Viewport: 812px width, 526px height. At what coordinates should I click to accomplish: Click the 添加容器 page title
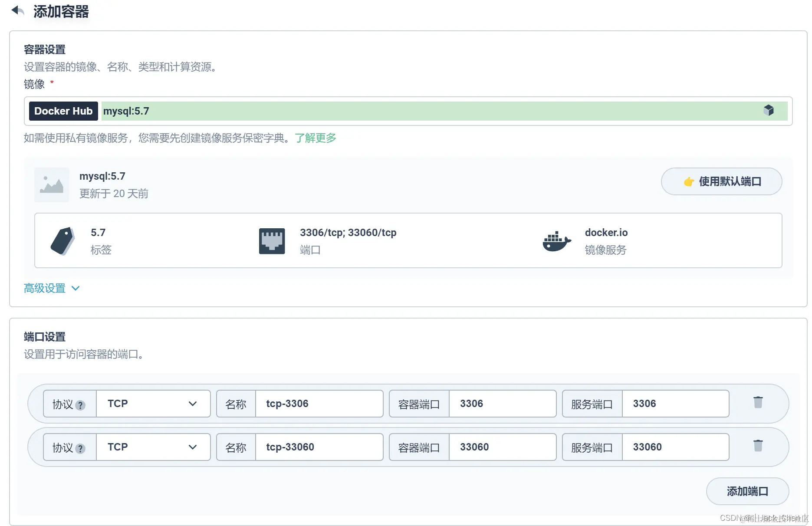pos(61,11)
